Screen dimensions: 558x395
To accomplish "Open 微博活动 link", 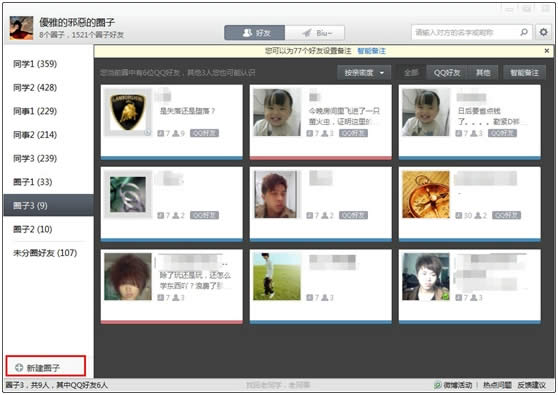I will point(458,385).
